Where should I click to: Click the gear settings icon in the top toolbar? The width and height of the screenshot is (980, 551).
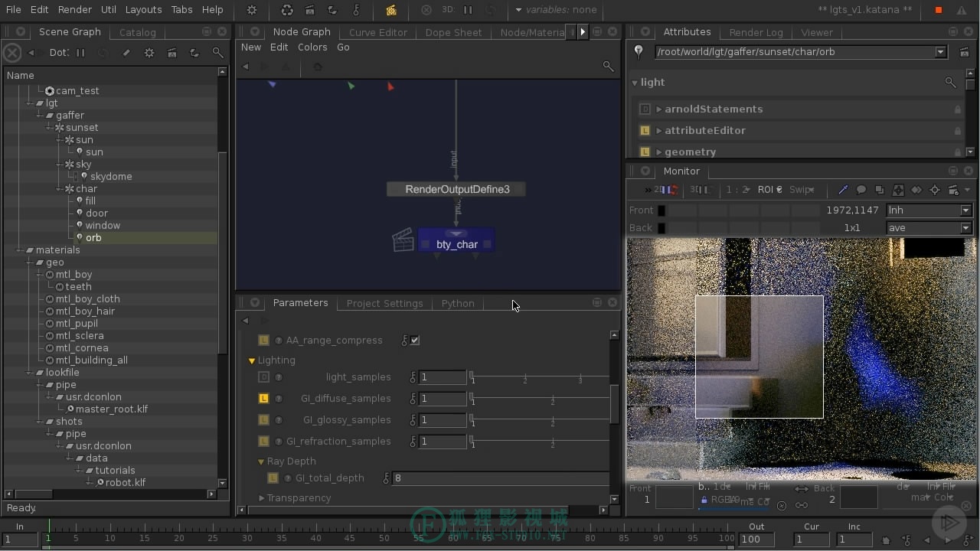pos(252,10)
